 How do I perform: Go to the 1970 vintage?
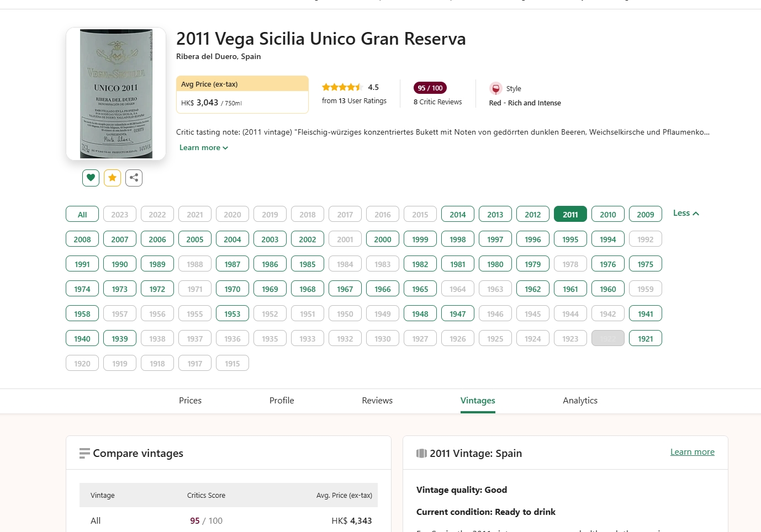[232, 289]
